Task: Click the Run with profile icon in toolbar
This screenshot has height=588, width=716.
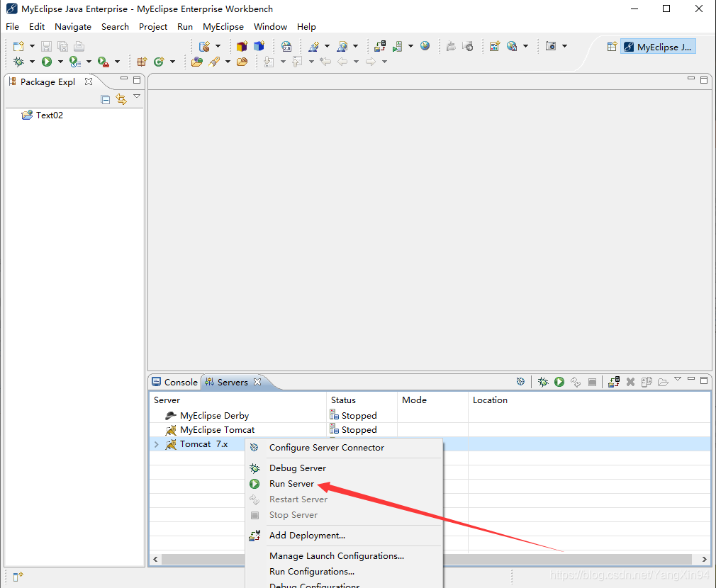Action: coord(75,62)
